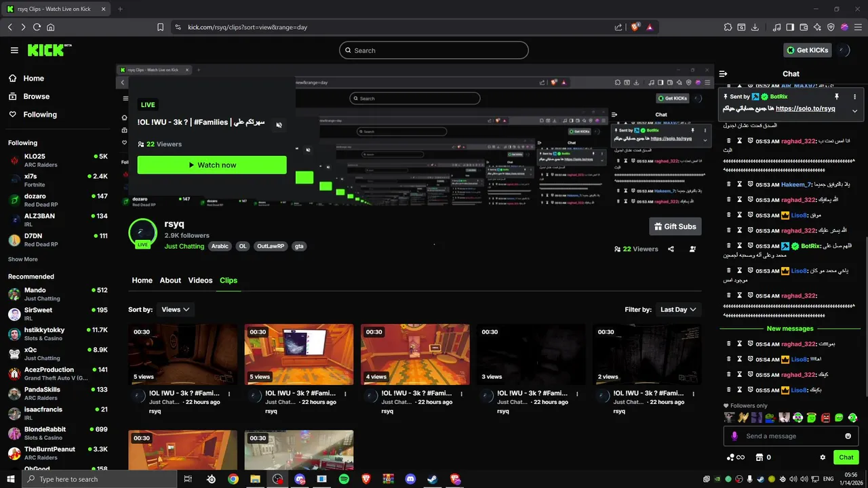The height and width of the screenshot is (488, 868).
Task: Open KLO25 channel in Following list
Action: 58,160
